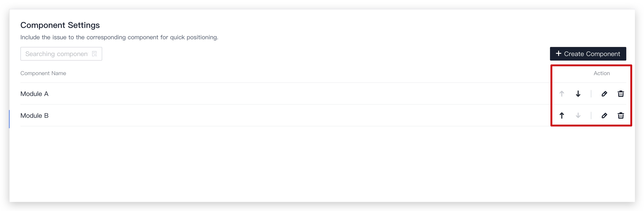Image resolution: width=644 pixels, height=211 pixels.
Task: Select the Module B row name
Action: [35, 116]
